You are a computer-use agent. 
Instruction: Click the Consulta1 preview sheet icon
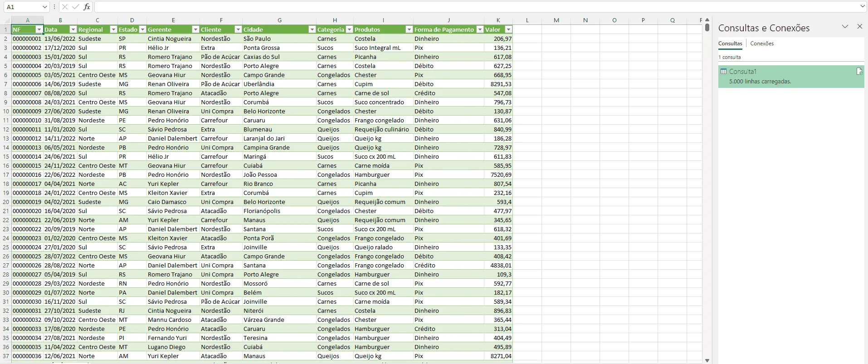pos(859,72)
